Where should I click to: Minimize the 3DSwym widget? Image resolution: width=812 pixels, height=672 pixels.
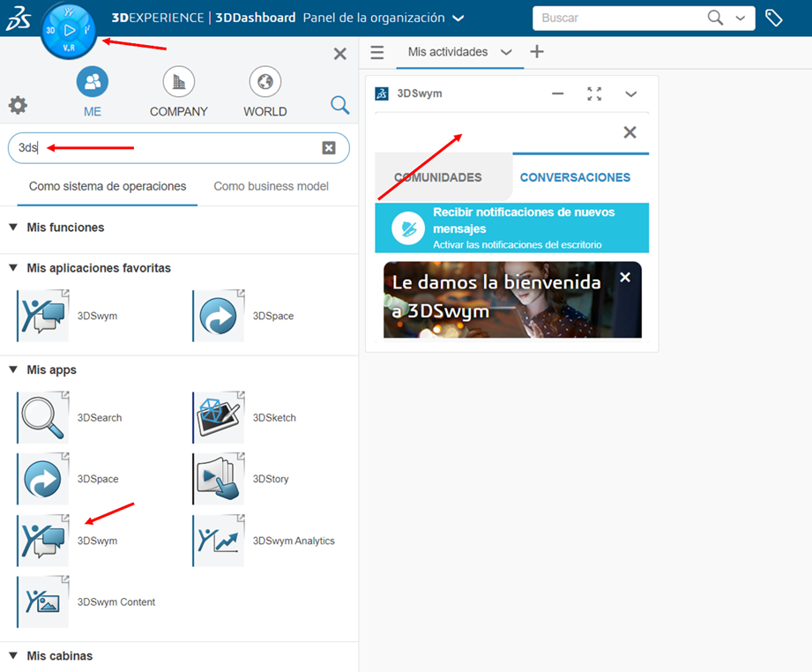(558, 93)
